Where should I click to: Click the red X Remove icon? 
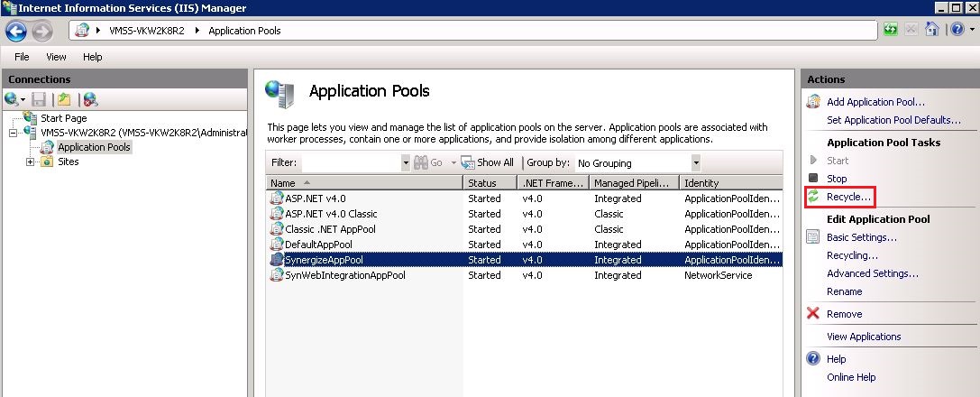(813, 314)
